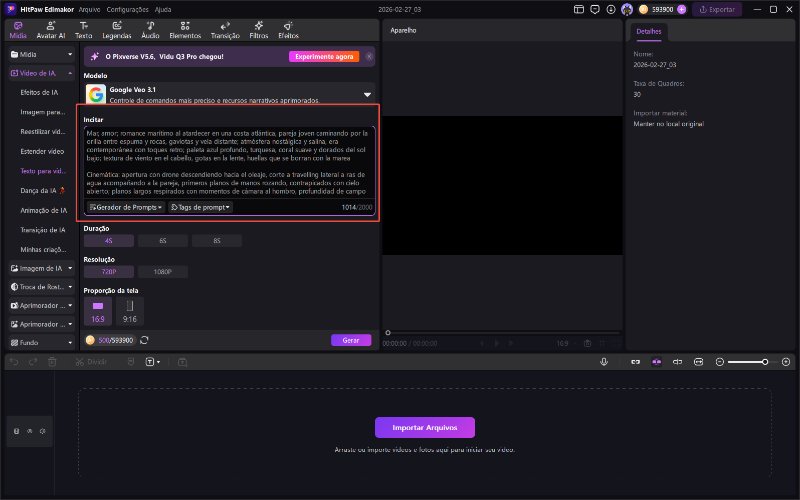Image resolution: width=800 pixels, height=500 pixels.
Task: Switch to the Detalhes tab
Action: pyautogui.click(x=648, y=31)
